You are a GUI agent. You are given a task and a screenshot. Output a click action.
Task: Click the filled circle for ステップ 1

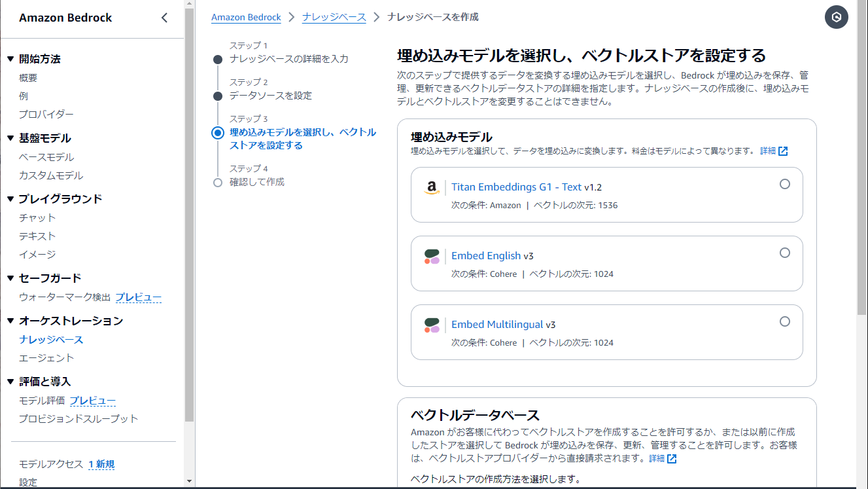click(217, 59)
